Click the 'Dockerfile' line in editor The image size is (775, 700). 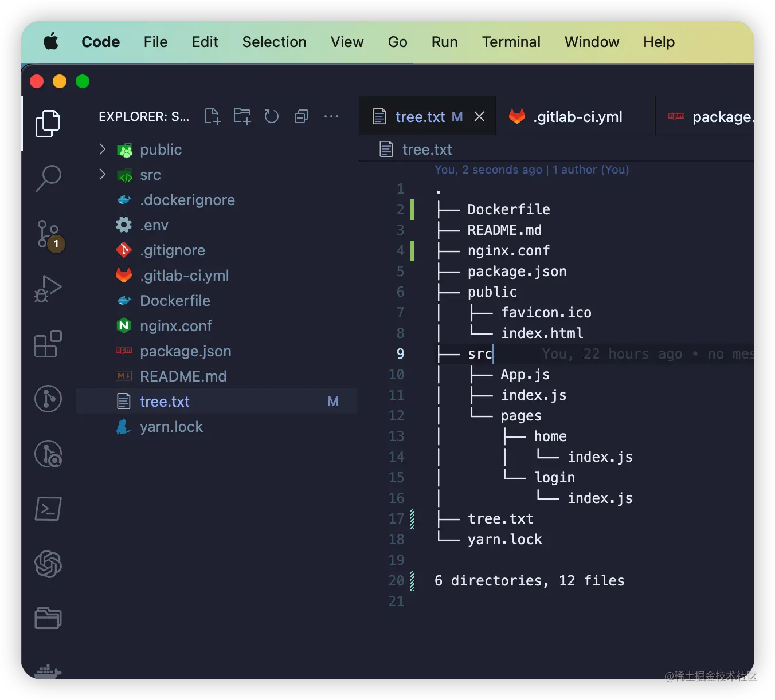[x=508, y=209]
